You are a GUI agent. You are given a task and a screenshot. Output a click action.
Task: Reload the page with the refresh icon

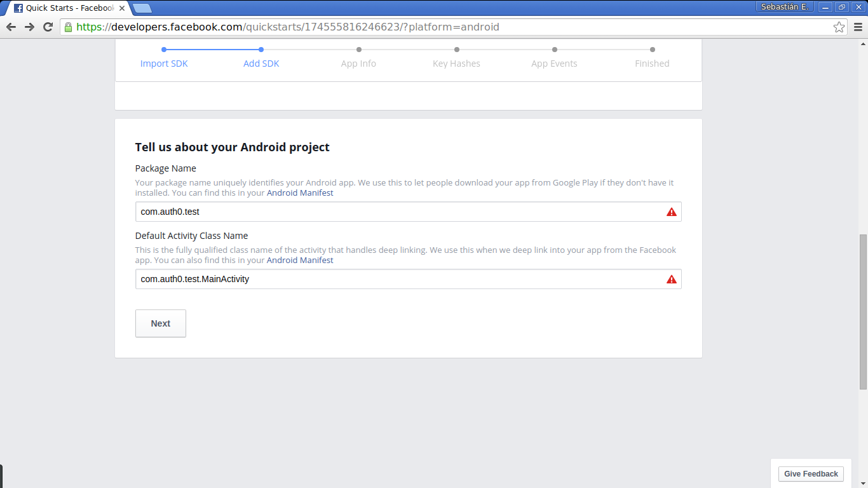tap(48, 27)
